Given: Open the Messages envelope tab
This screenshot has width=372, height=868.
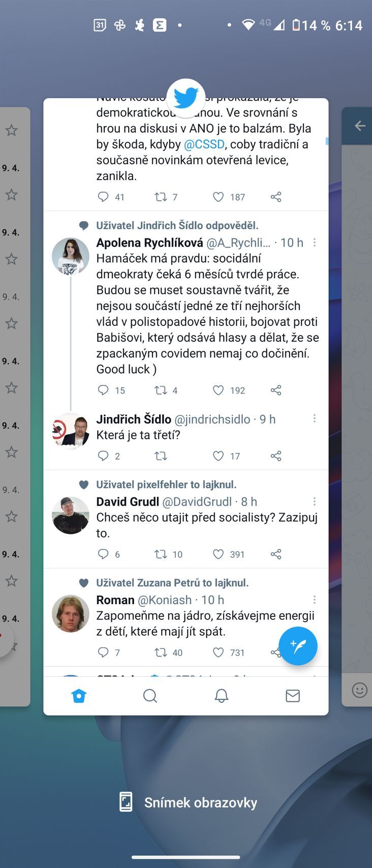Looking at the screenshot, I should tap(293, 696).
